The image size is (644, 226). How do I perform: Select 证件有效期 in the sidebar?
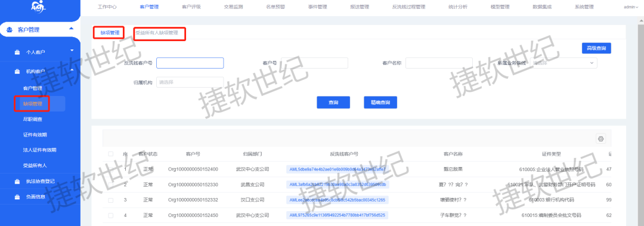pos(35,134)
